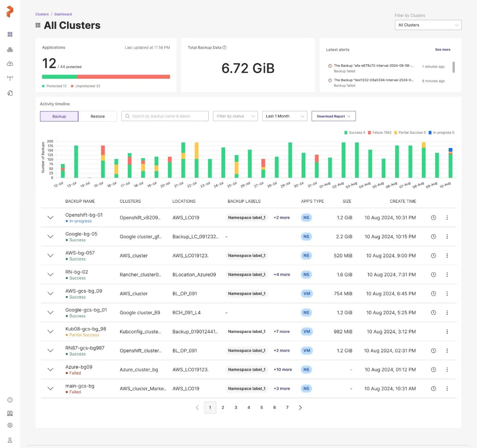Click the VM badge for AWS-gcs-bg_09
Screen dimensions: 477x448
307,294
